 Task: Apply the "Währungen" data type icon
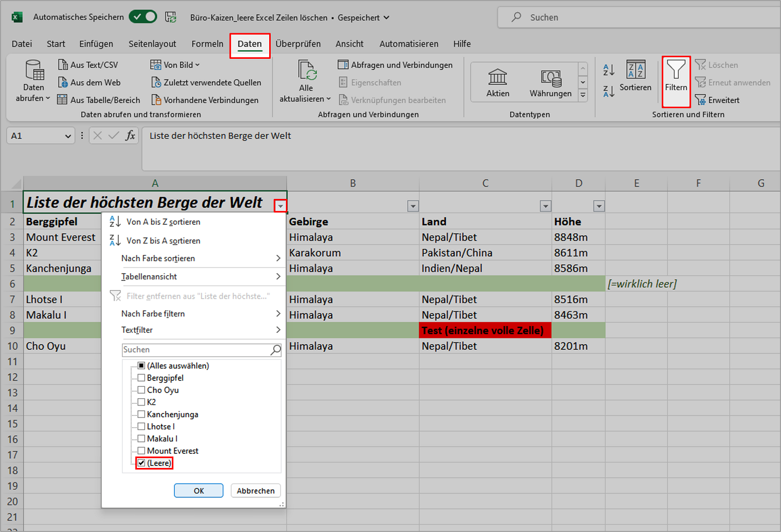[x=550, y=81]
